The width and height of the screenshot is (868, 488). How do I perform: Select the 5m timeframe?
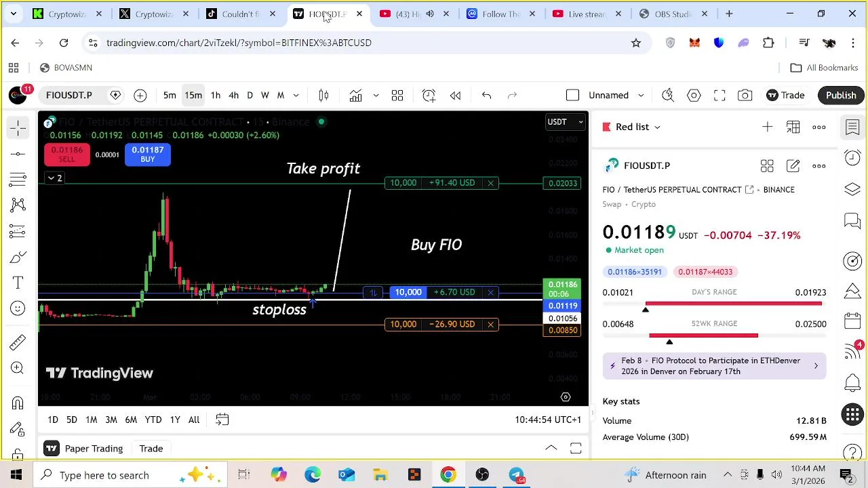pyautogui.click(x=170, y=96)
